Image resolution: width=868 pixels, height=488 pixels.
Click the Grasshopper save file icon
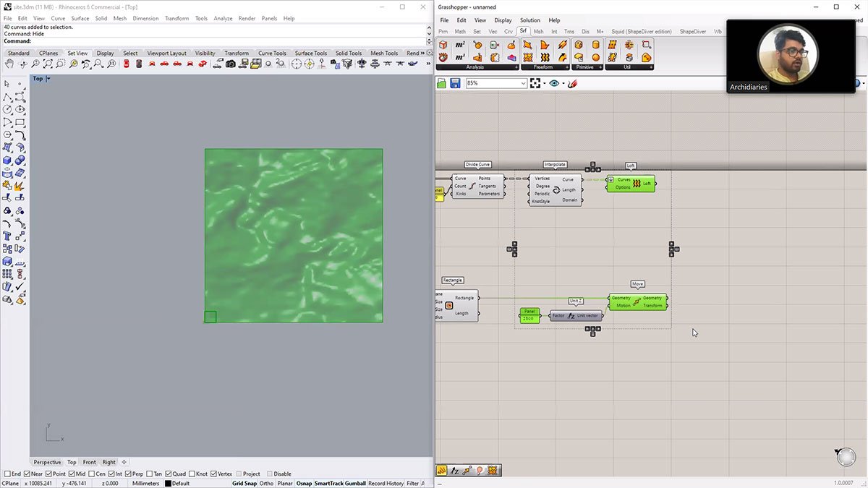click(455, 84)
